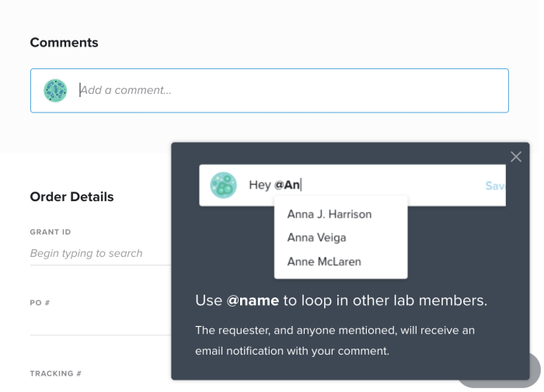The image size is (544, 392).
Task: Click the PO # label
Action: [x=40, y=303]
